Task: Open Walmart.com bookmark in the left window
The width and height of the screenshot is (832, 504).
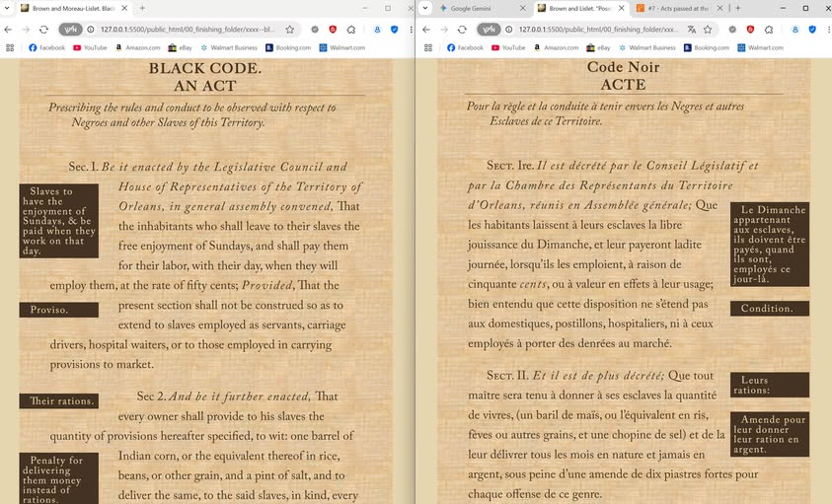Action: coord(342,47)
